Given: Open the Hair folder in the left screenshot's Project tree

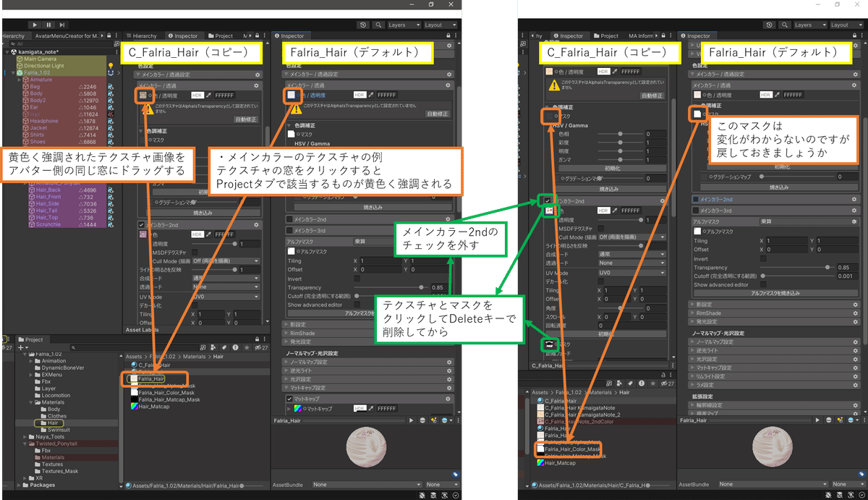Looking at the screenshot, I should point(51,423).
